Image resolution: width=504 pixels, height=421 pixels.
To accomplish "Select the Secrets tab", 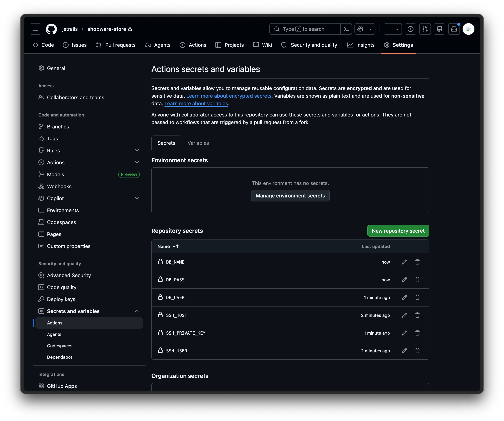I will (166, 143).
